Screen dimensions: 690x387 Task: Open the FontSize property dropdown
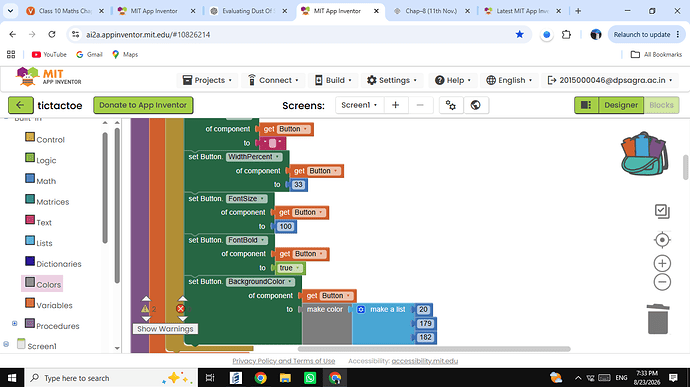coord(246,199)
